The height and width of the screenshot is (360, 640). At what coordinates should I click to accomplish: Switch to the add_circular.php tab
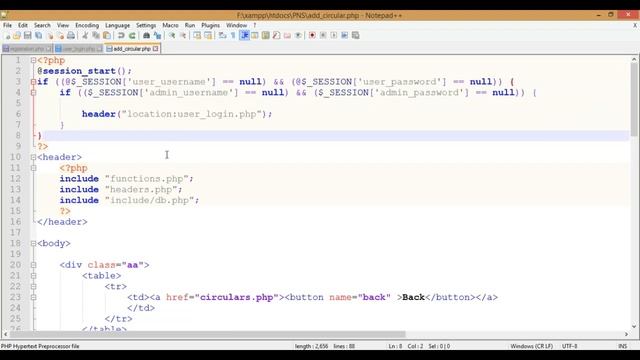pyautogui.click(x=132, y=49)
